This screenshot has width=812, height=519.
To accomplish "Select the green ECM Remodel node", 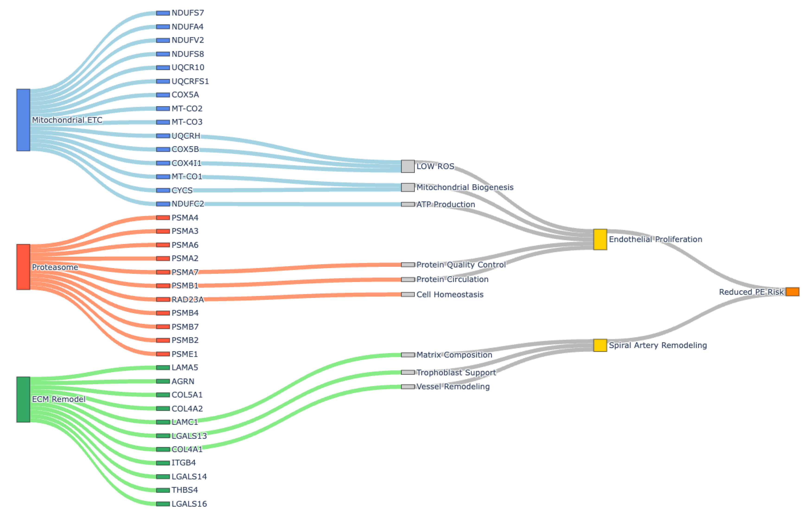I will [23, 399].
